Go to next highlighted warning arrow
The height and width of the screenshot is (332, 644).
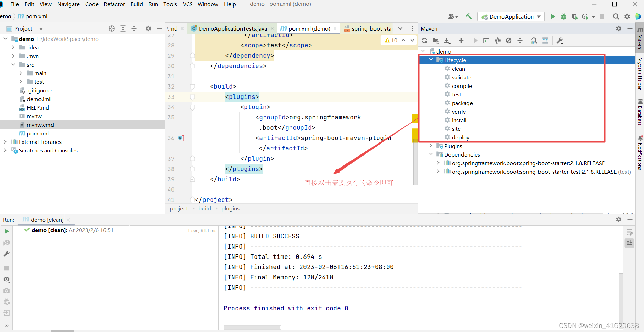412,40
